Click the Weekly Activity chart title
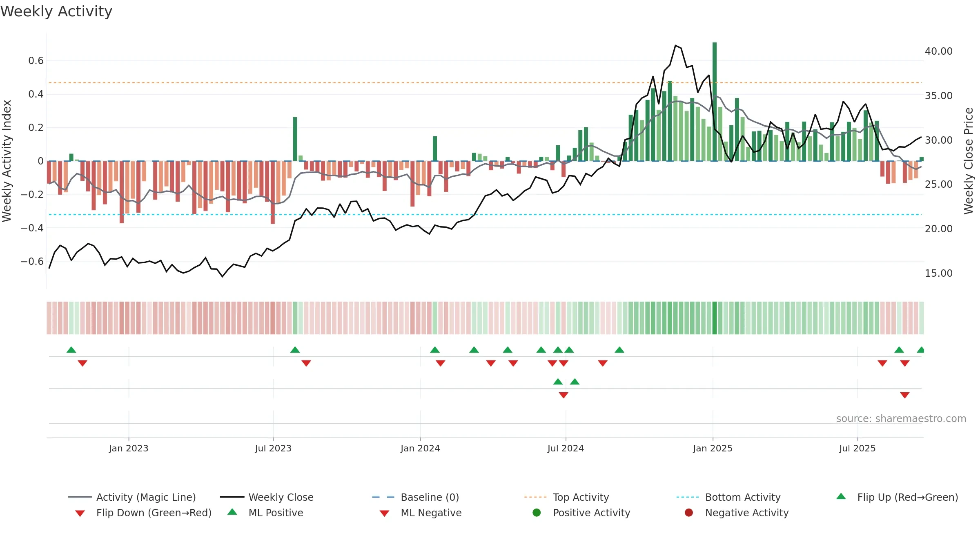 (56, 11)
